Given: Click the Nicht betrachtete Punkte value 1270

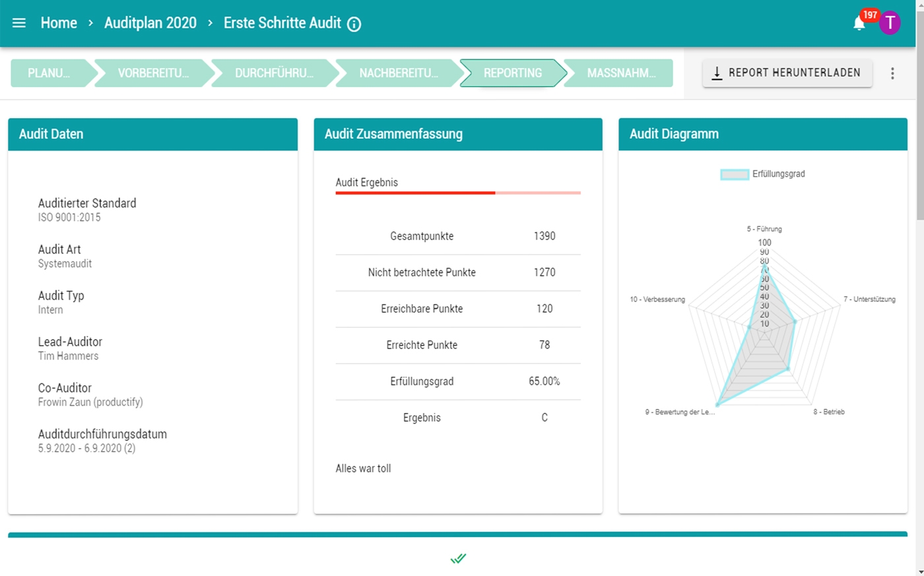Looking at the screenshot, I should [x=544, y=272].
